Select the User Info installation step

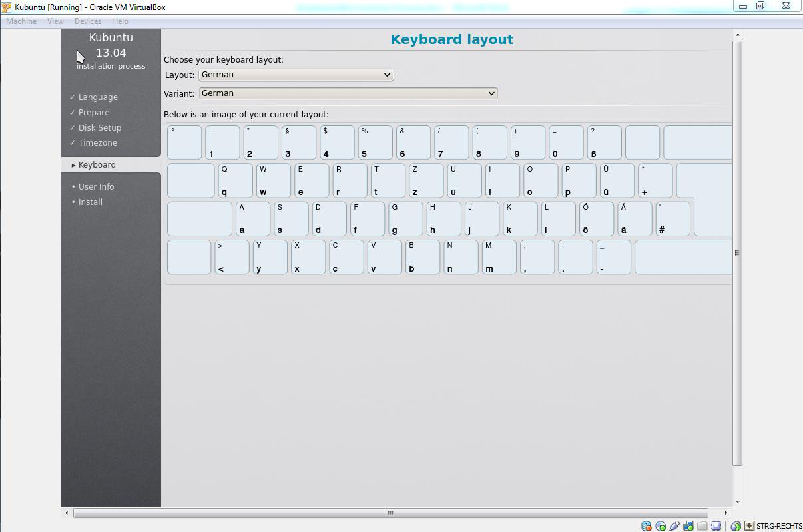point(96,187)
